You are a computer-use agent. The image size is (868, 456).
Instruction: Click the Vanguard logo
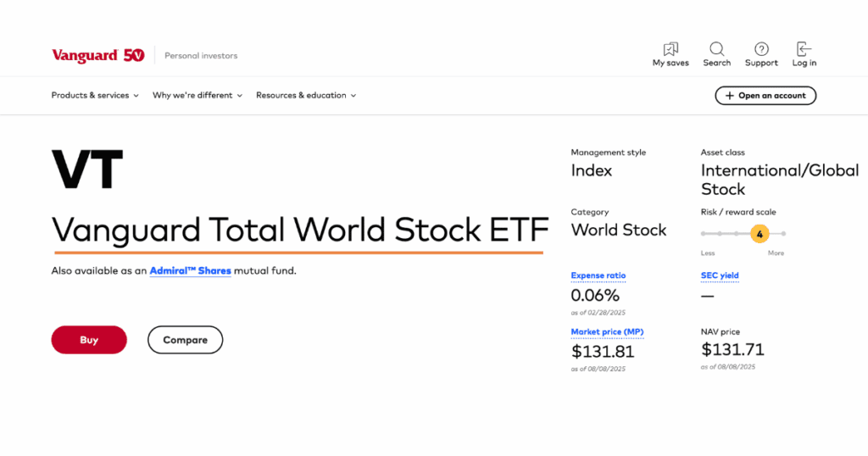click(x=85, y=55)
